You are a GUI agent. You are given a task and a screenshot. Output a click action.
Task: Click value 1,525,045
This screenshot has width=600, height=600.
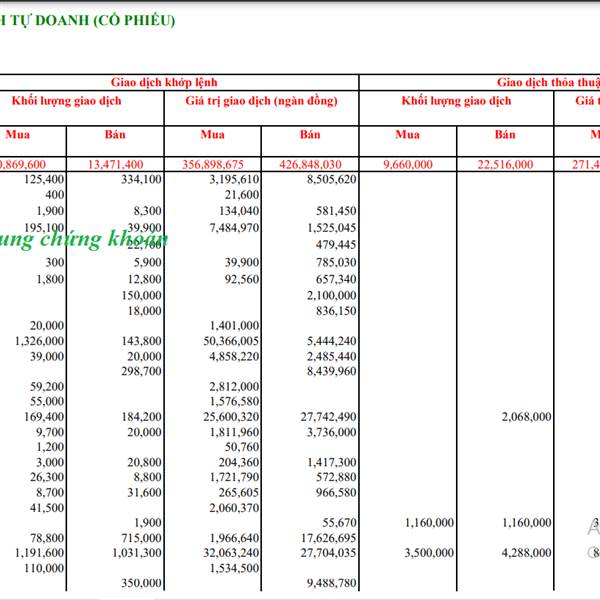click(x=332, y=228)
